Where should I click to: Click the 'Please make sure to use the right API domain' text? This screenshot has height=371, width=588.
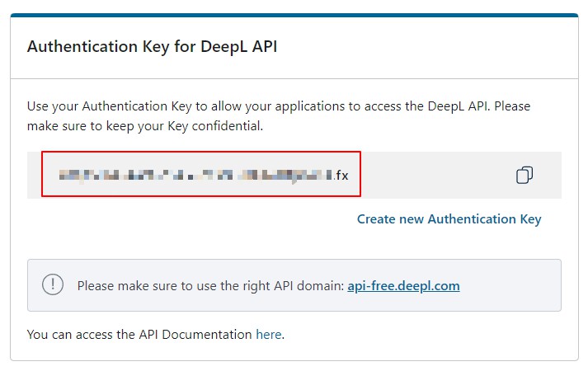(x=211, y=286)
